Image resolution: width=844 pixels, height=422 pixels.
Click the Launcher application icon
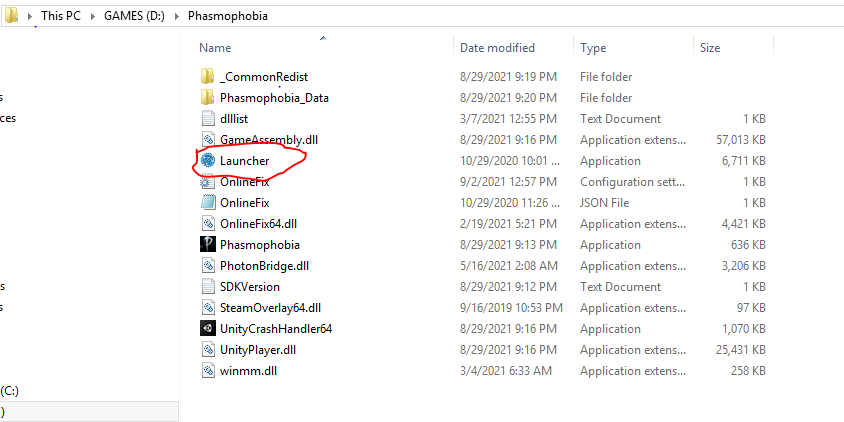[208, 161]
